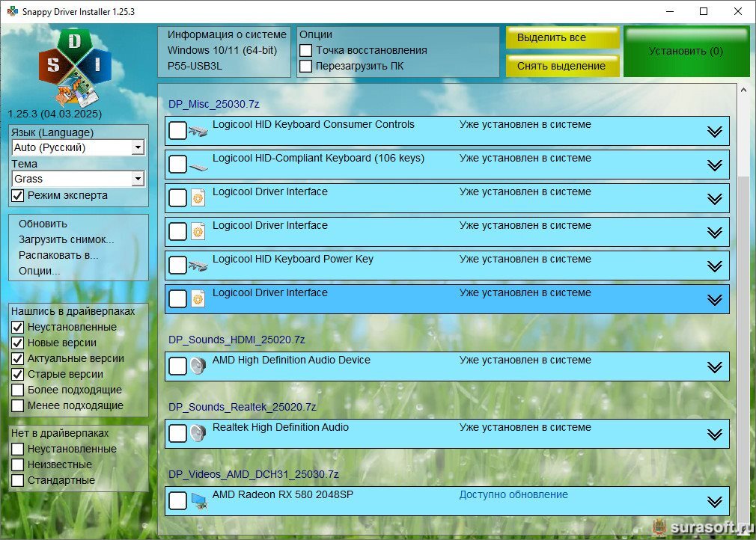The height and width of the screenshot is (540, 756).
Task: Click the speaker icon of Realtek High Definition Audio
Action: click(x=198, y=434)
